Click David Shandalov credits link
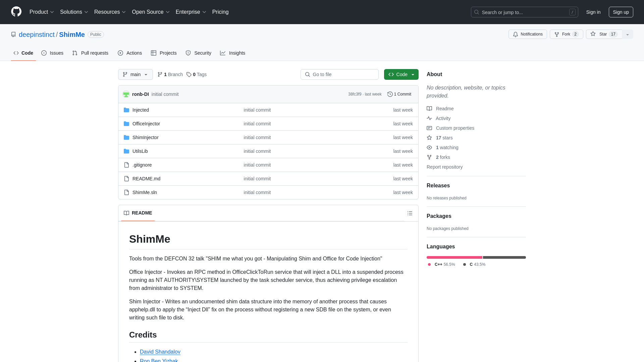 (160, 351)
